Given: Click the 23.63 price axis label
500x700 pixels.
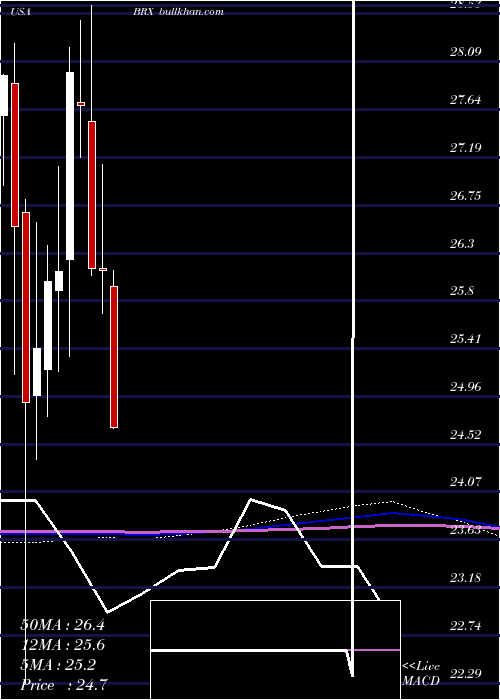Looking at the screenshot, I should click(x=466, y=530).
